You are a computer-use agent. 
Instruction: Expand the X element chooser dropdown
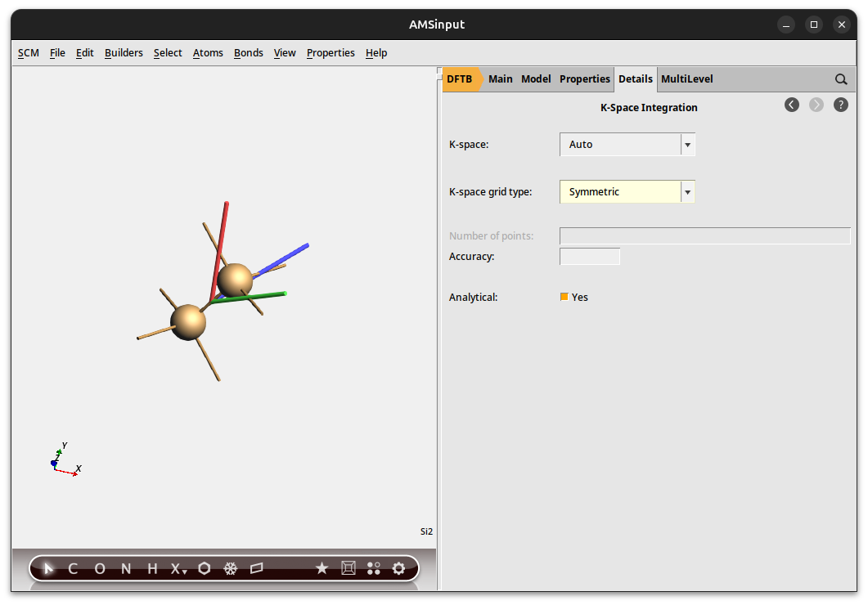pyautogui.click(x=184, y=572)
